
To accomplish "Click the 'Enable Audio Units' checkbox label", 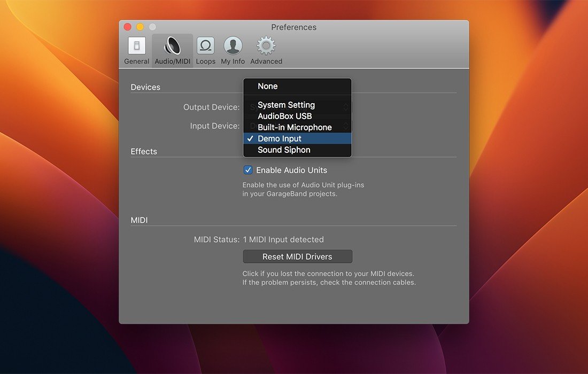I will point(291,170).
